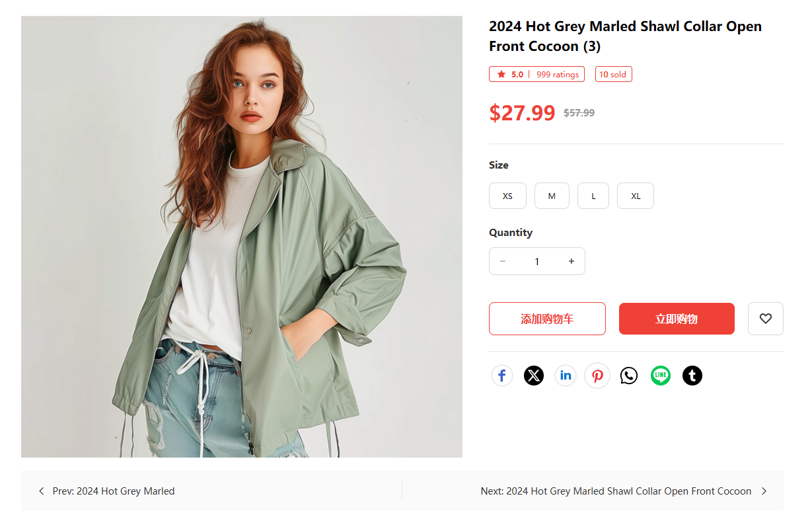812x523 pixels.
Task: Select size M
Action: (552, 196)
